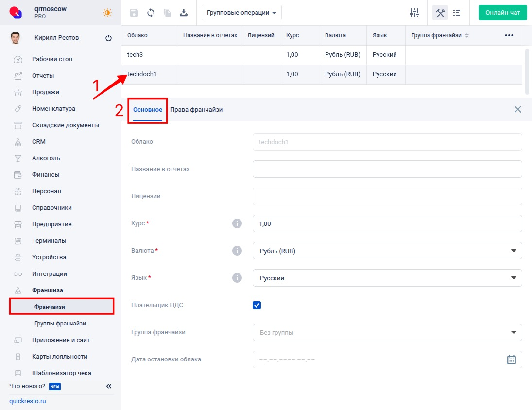
Task: Open Номенклатура section in sidebar
Action: (x=53, y=108)
